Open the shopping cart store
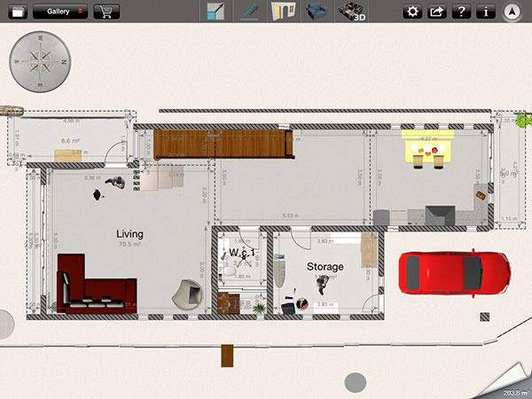The image size is (532, 399). coord(106,12)
